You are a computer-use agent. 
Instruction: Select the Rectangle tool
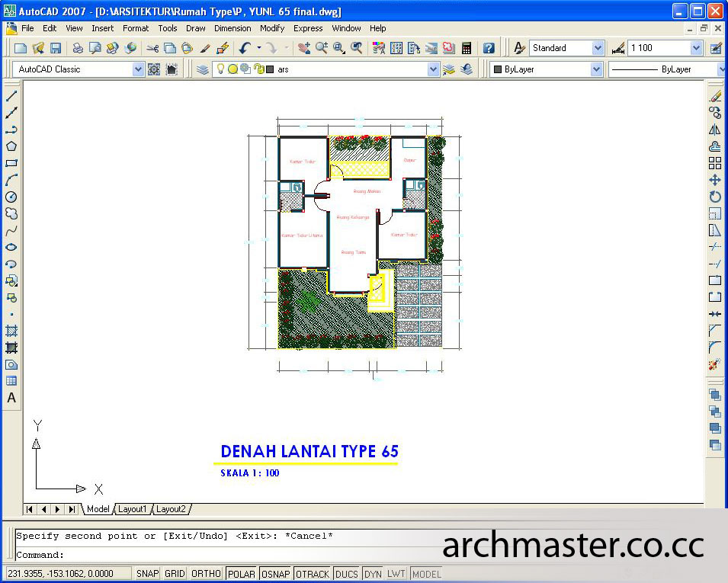[x=11, y=162]
